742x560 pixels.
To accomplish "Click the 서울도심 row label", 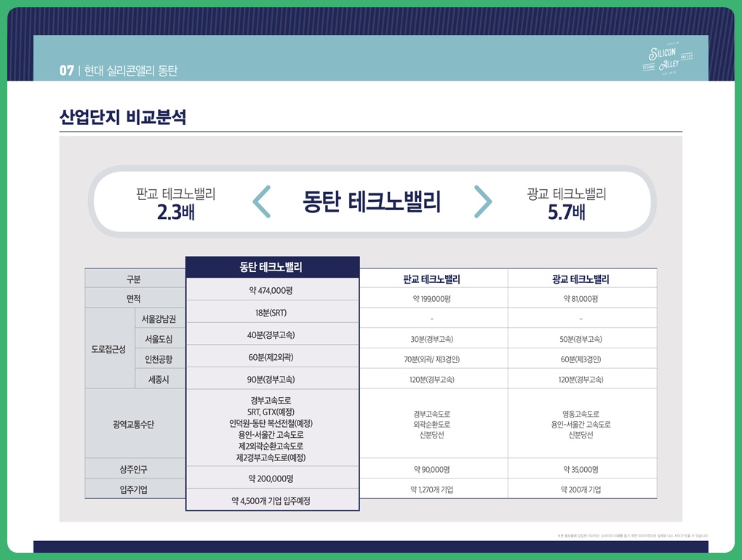I will [159, 339].
